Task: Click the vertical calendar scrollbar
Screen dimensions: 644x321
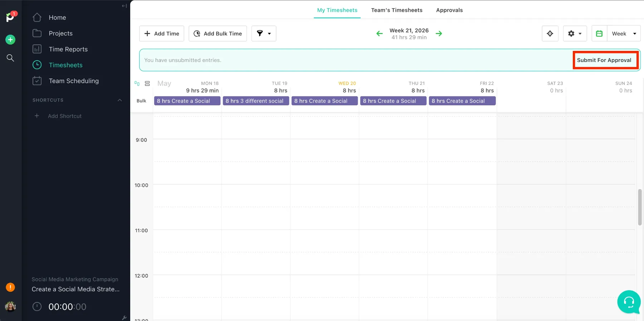Action: [x=640, y=207]
